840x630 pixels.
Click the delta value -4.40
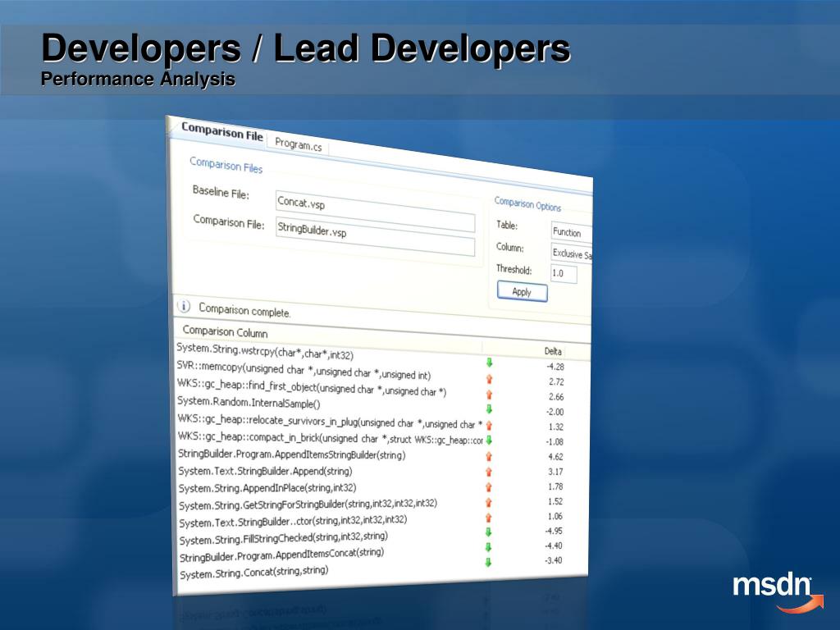pos(554,546)
